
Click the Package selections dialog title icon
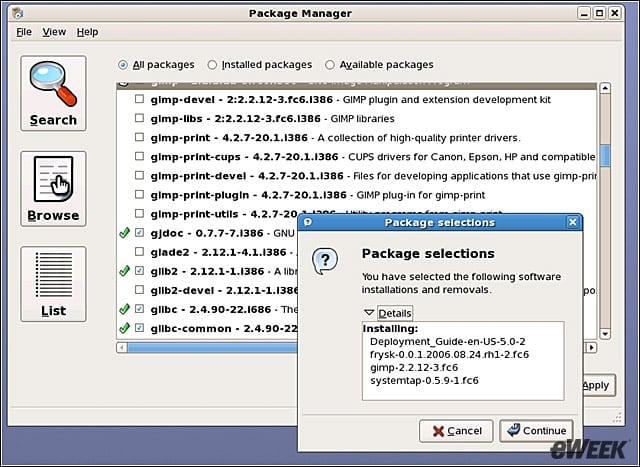point(308,222)
